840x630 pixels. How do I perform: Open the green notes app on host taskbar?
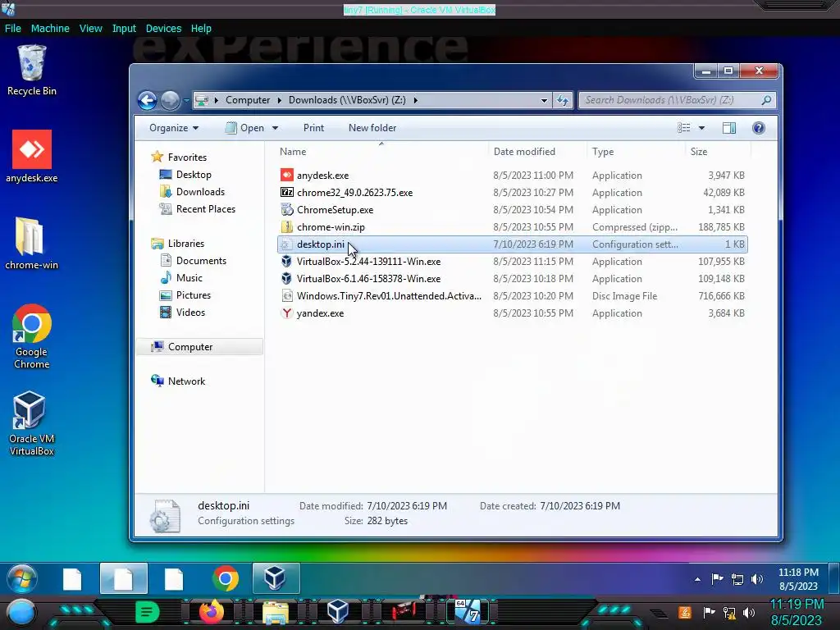click(x=148, y=612)
